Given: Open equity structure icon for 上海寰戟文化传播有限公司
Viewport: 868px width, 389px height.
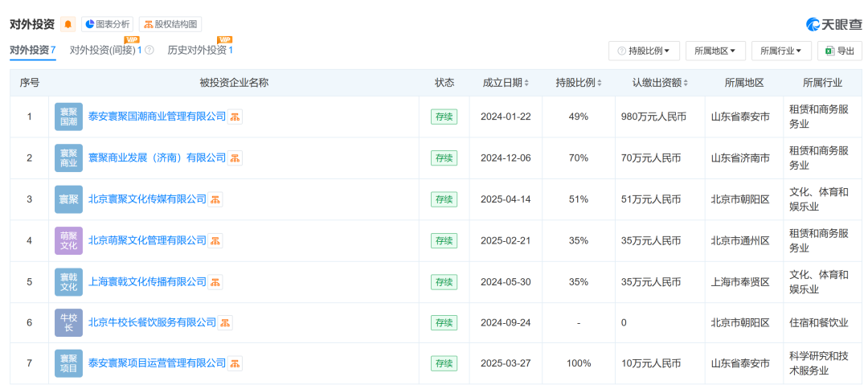Looking at the screenshot, I should [x=215, y=281].
